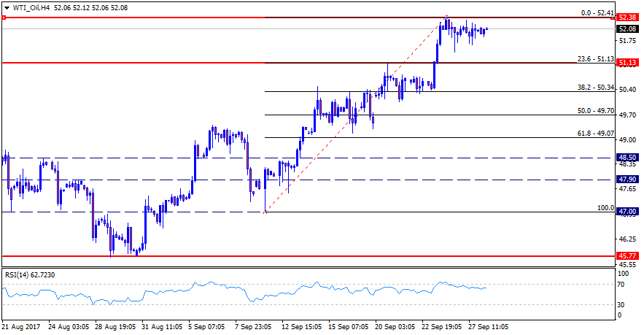This screenshot has height=335, width=644.
Task: Select the blue 47.90 price tag
Action: point(628,179)
